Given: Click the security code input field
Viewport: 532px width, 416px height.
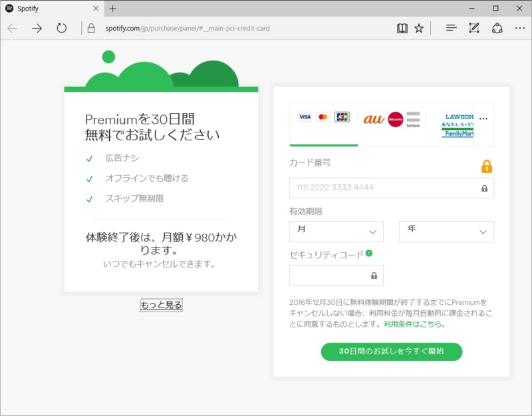Looking at the screenshot, I should coord(336,276).
